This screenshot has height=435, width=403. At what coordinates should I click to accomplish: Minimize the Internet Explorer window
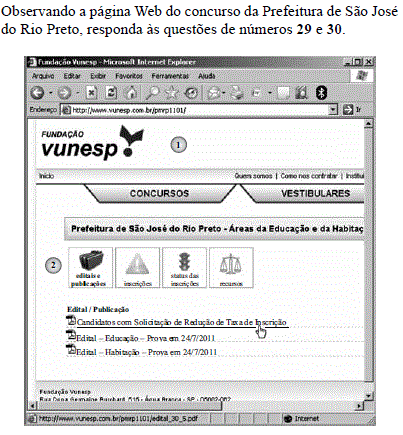pos(348,62)
